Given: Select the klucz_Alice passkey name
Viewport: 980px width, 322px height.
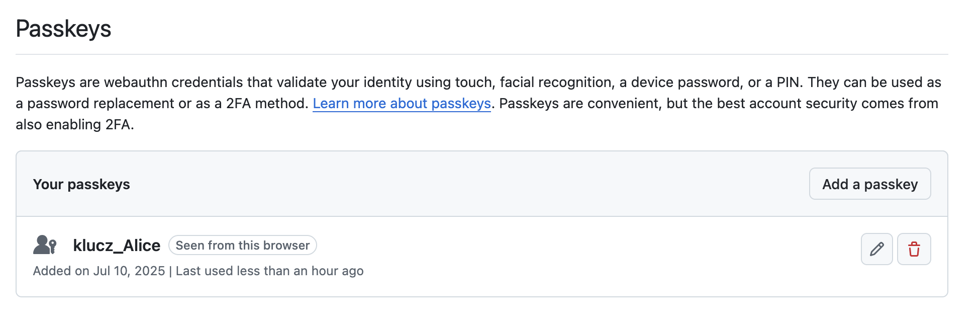Looking at the screenshot, I should (x=117, y=246).
